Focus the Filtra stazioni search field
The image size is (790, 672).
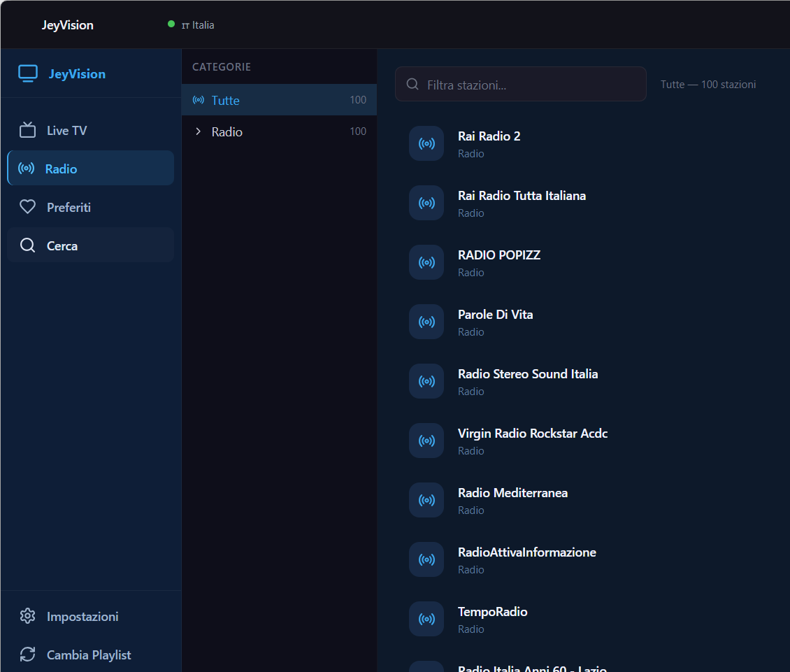520,84
